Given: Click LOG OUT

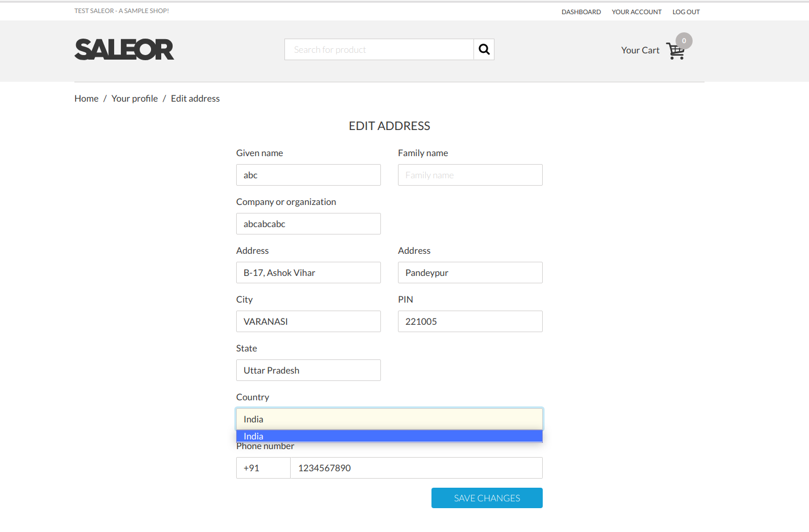Looking at the screenshot, I should [x=686, y=11].
